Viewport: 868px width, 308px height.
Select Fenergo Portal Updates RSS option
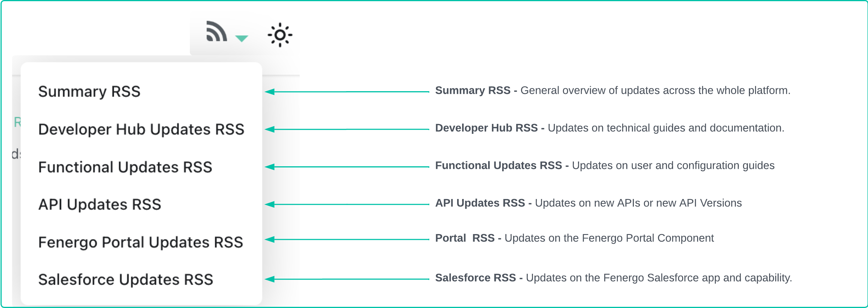click(x=140, y=242)
